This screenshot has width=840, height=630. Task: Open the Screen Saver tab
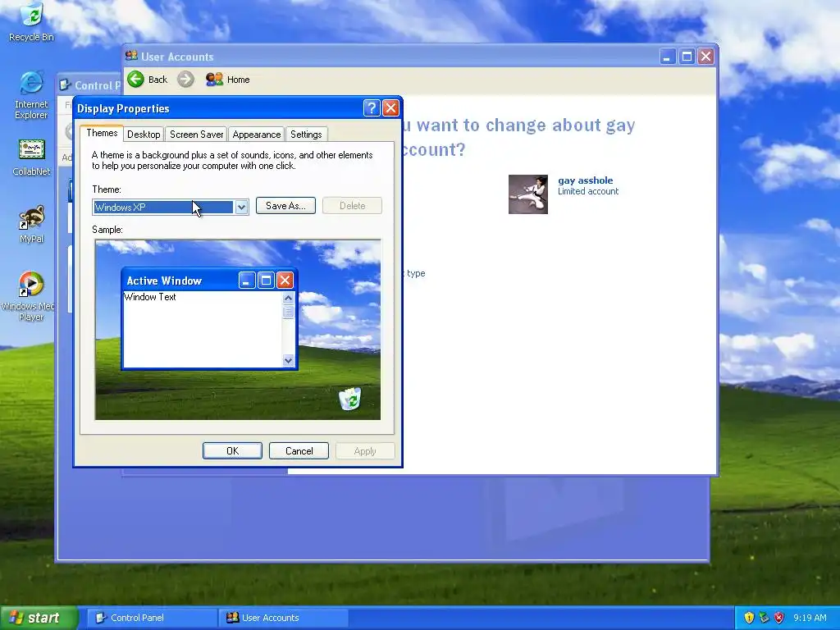(x=196, y=135)
